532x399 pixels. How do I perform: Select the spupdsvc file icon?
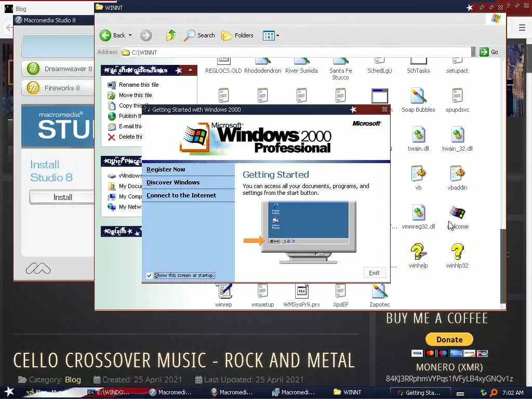(x=457, y=100)
